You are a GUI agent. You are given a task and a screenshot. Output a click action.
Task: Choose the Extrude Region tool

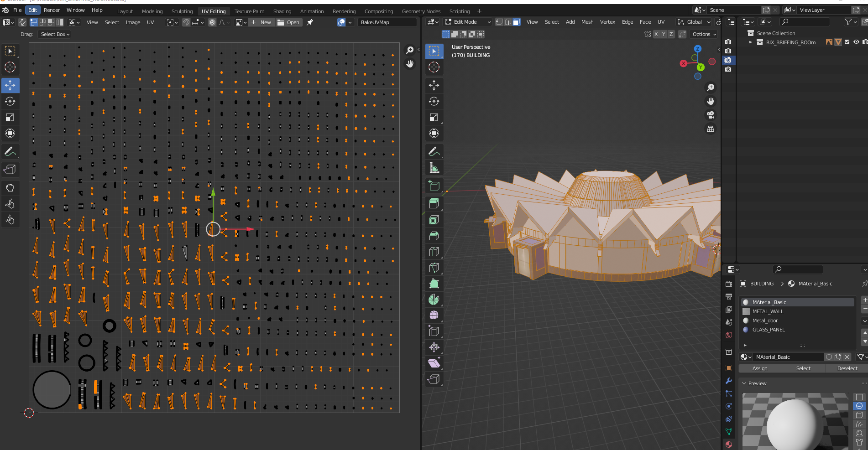click(434, 203)
